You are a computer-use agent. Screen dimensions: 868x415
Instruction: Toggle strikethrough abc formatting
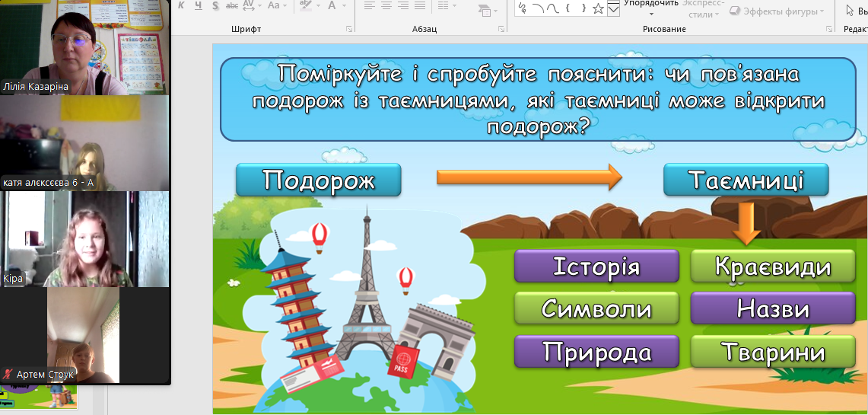tap(232, 6)
